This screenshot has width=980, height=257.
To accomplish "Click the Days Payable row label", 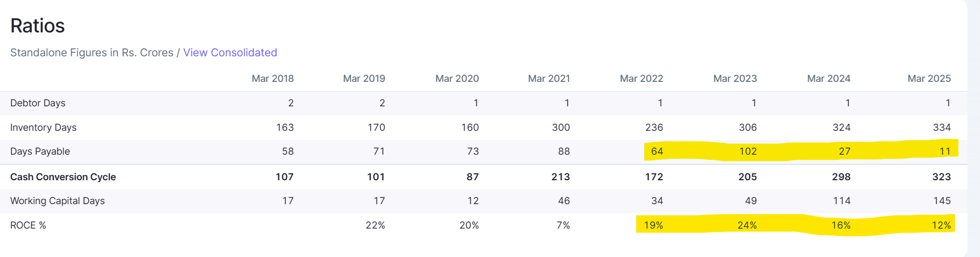I will (40, 151).
